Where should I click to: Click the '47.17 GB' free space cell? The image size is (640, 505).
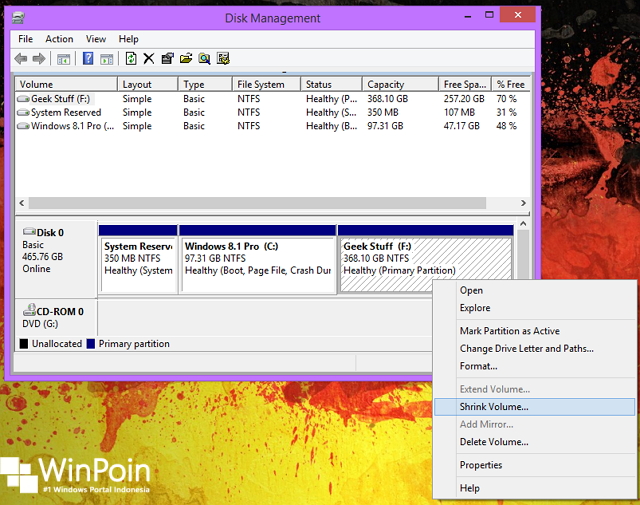(x=462, y=126)
